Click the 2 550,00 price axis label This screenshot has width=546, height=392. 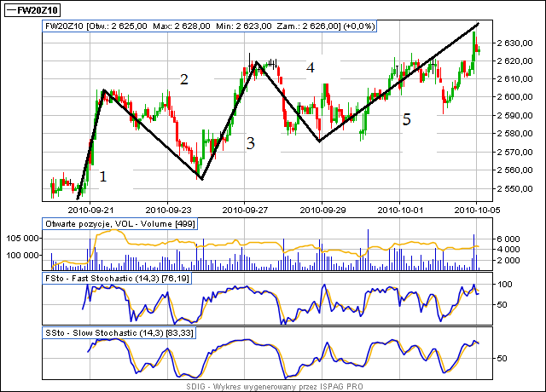coord(515,188)
